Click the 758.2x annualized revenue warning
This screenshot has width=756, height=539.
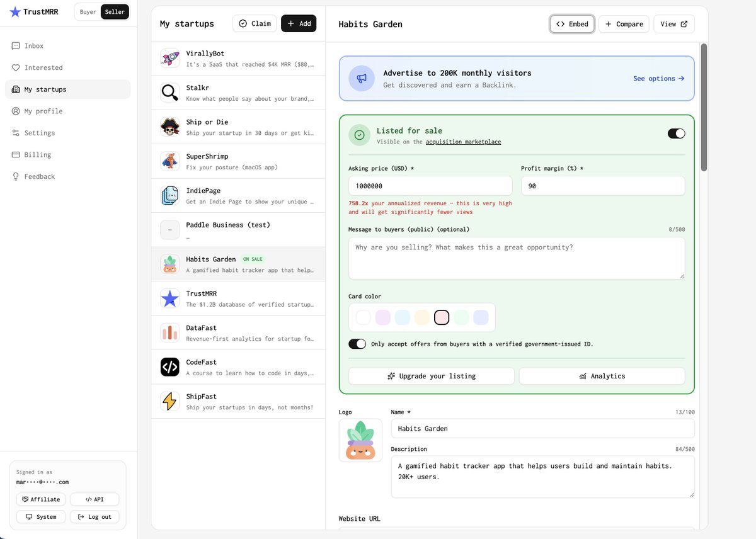click(430, 208)
